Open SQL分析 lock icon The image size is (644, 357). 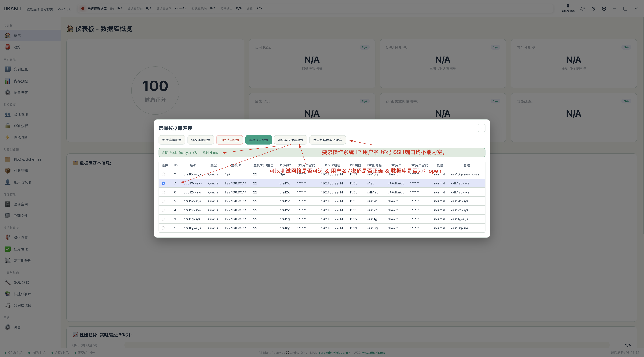point(8,126)
